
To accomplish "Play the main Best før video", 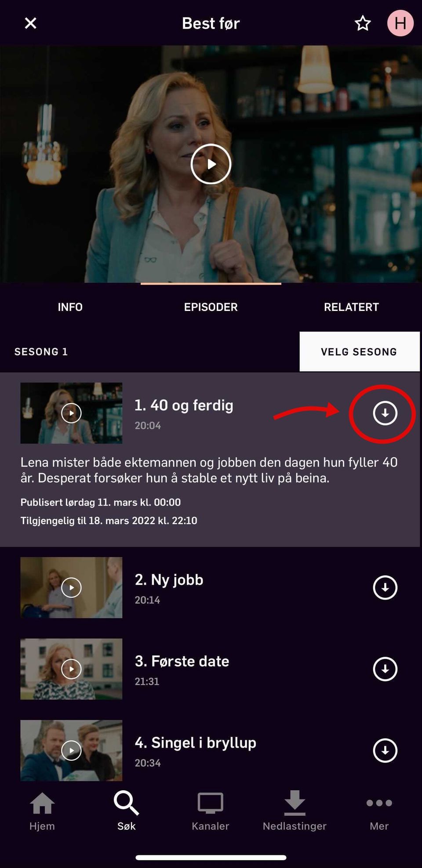I will click(x=211, y=164).
